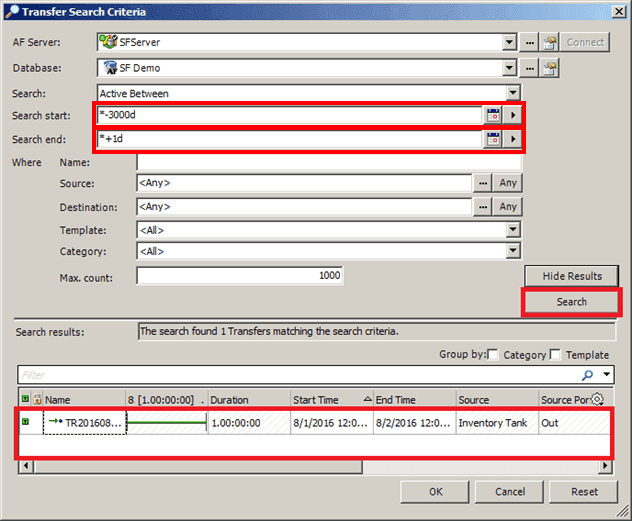Browse databases with ellipsis button

(529, 68)
